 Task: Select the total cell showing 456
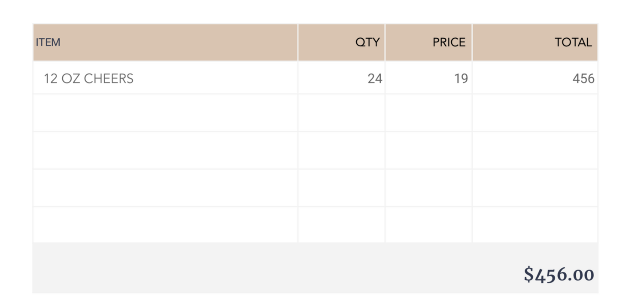(x=535, y=78)
